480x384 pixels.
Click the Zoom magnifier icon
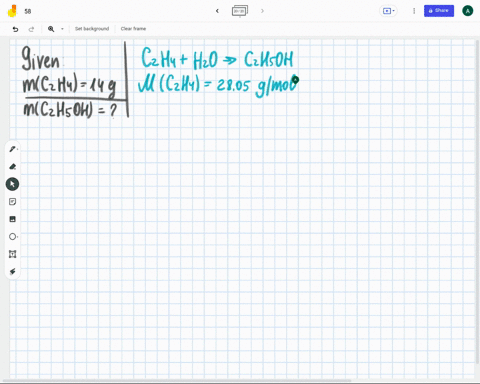tap(51, 29)
